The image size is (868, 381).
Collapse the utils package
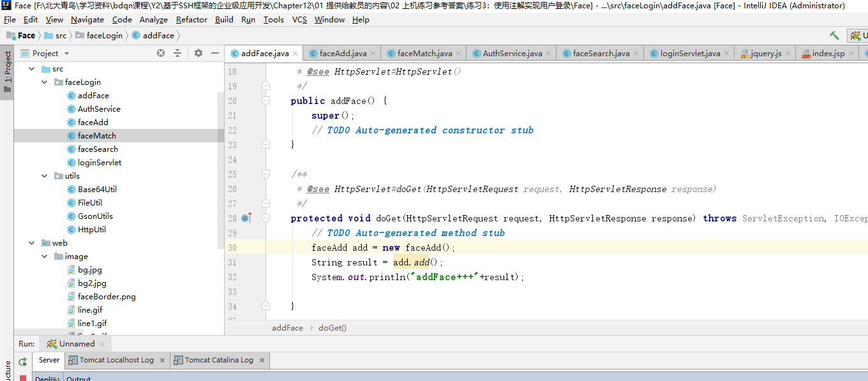[44, 176]
